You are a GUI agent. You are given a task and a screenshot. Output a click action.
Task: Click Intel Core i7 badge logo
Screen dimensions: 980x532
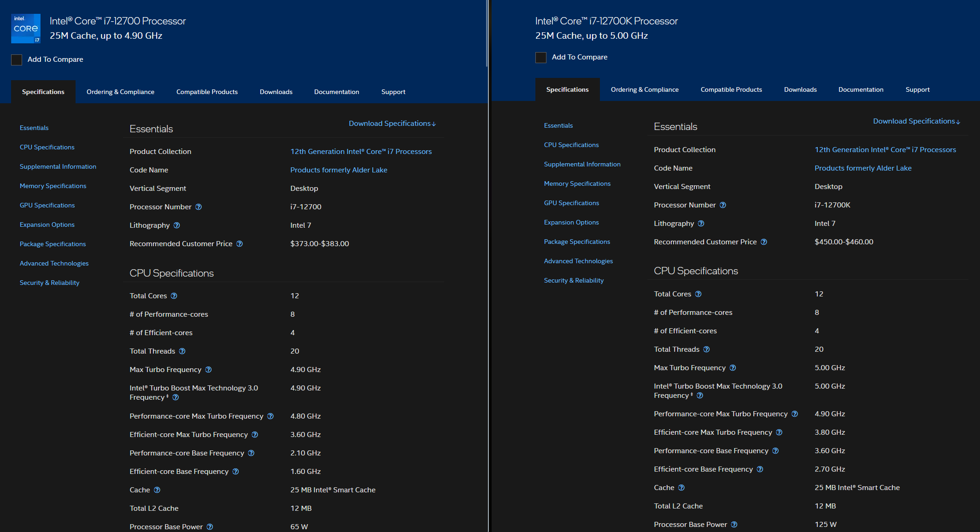[26, 29]
